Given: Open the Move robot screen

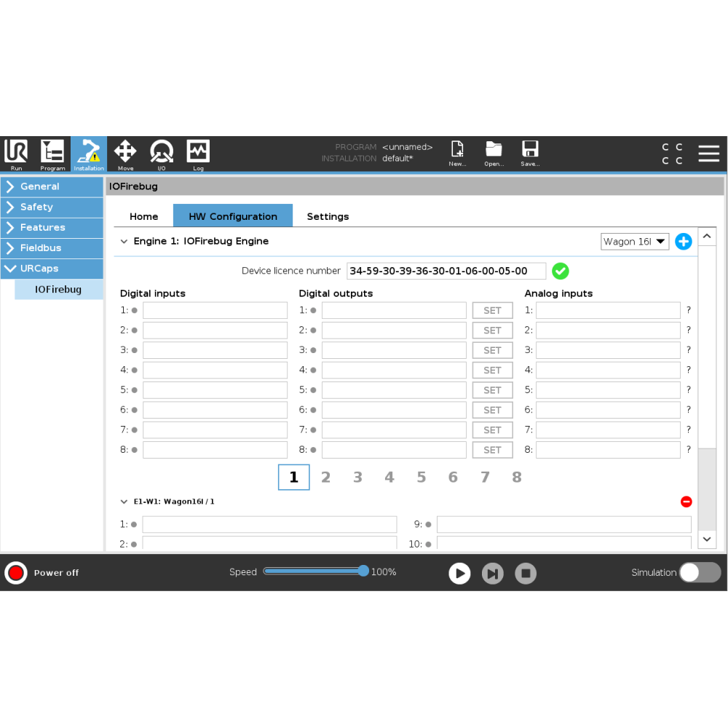Looking at the screenshot, I should tap(125, 154).
